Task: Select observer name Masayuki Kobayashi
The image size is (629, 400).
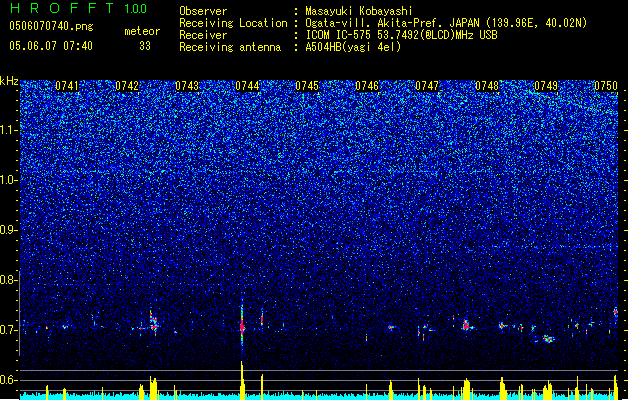Action: [359, 11]
